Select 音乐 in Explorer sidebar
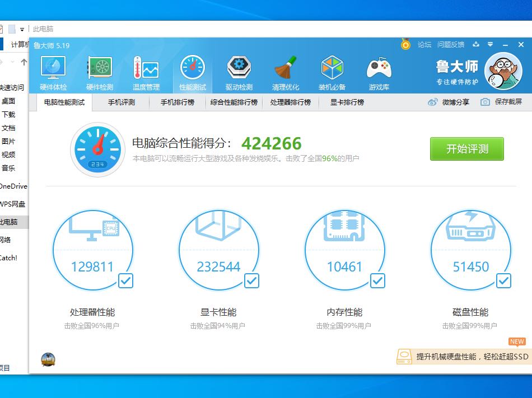532x398 pixels. tap(8, 168)
